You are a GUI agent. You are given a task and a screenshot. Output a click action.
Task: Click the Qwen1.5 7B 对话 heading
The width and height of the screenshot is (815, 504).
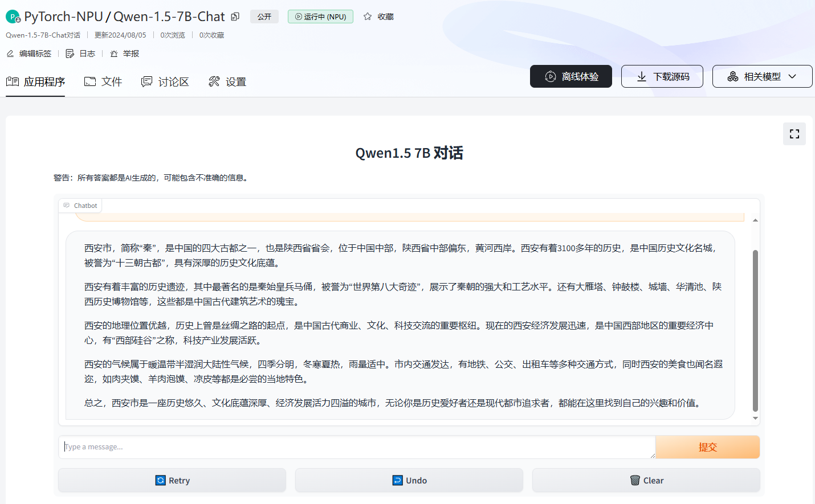point(409,153)
